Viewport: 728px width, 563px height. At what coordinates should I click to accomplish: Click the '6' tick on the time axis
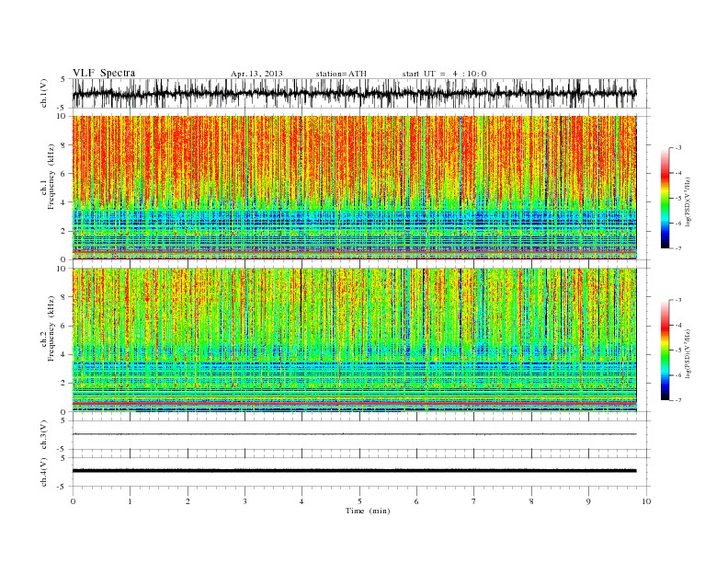tap(417, 501)
